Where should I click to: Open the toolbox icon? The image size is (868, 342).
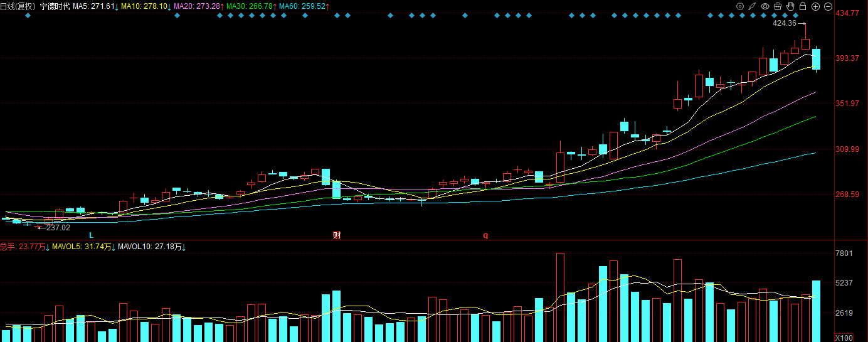point(778,6)
